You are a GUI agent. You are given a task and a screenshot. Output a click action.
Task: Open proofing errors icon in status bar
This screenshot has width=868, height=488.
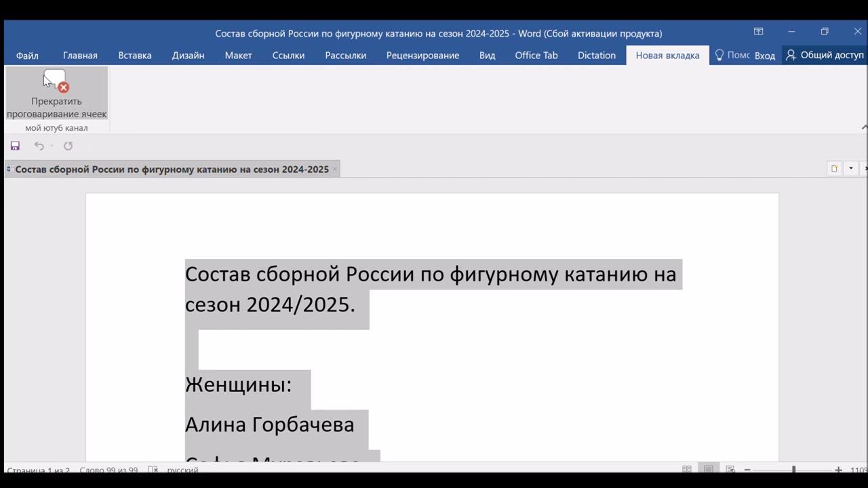[x=153, y=470]
